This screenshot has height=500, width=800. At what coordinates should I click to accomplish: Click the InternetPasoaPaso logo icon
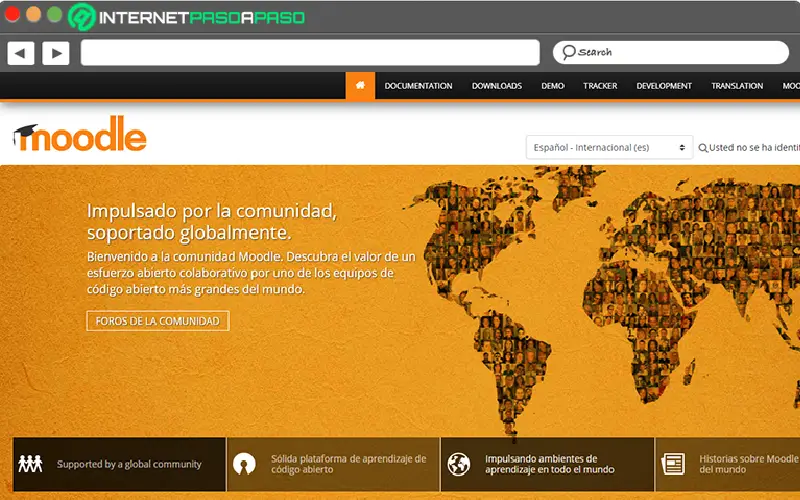coord(82,16)
